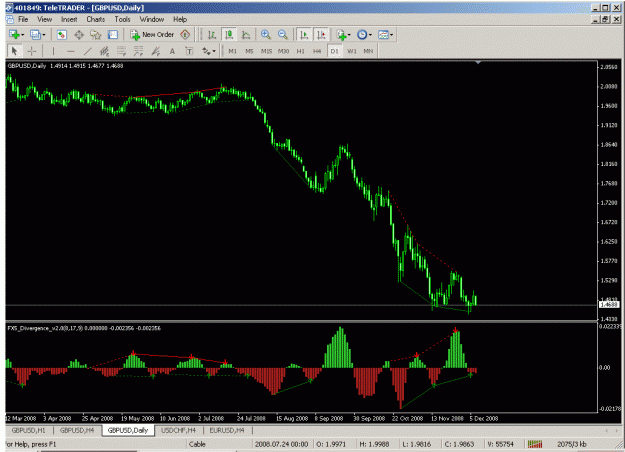Image resolution: width=625 pixels, height=452 pixels.
Task: Click the Cable profile in status bar
Action: (197, 444)
